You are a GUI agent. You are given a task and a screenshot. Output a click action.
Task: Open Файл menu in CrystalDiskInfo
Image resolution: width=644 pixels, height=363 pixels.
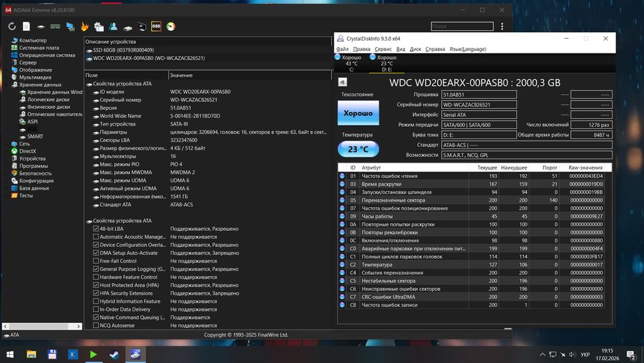(x=342, y=49)
